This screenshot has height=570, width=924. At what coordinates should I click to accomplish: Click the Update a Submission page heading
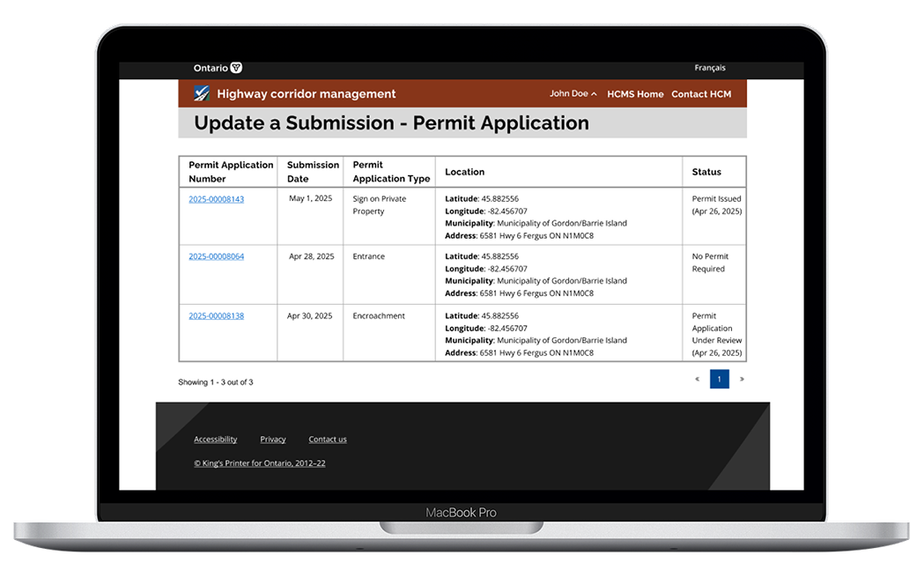(x=391, y=122)
